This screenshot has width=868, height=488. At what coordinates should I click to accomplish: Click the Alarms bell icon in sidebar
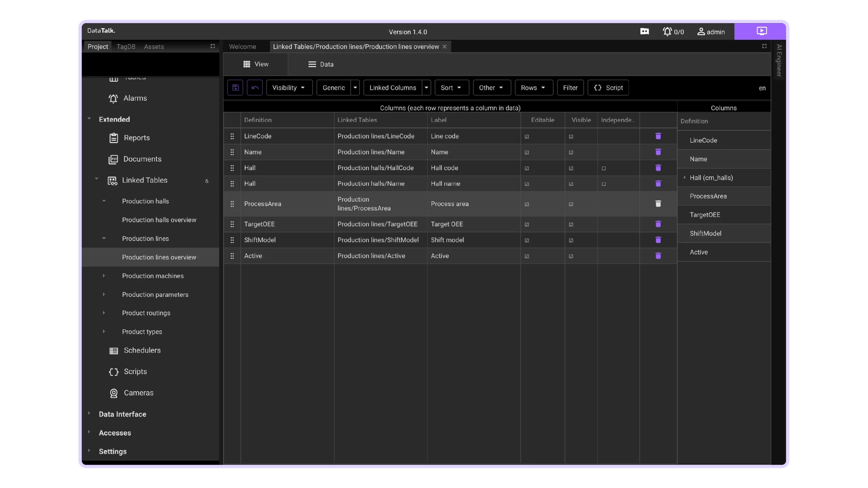[x=113, y=98]
